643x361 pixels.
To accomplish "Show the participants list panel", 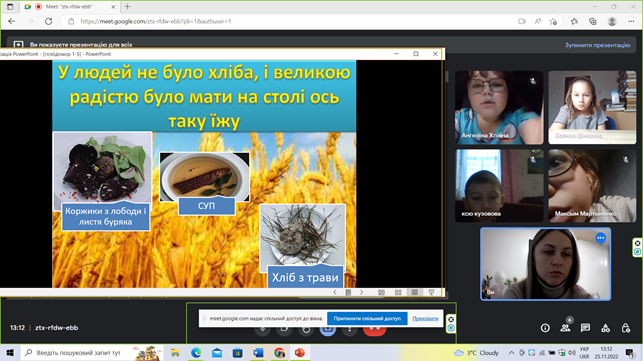I will [x=565, y=328].
